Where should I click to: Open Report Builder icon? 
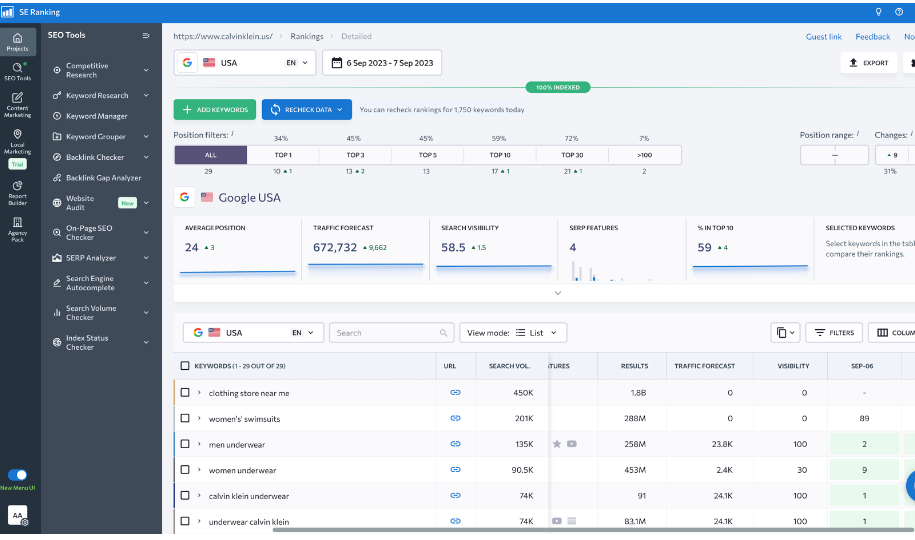click(x=17, y=190)
